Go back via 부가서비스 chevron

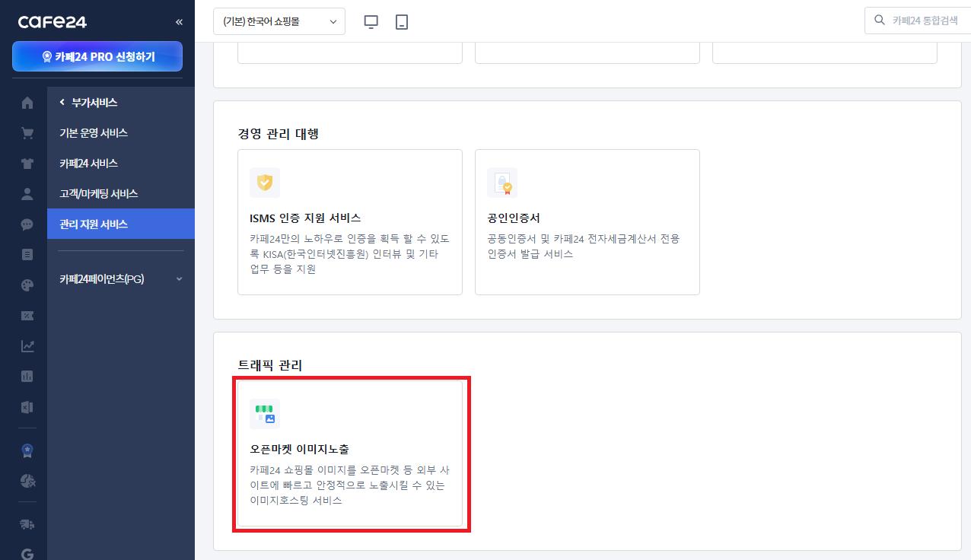[x=62, y=102]
